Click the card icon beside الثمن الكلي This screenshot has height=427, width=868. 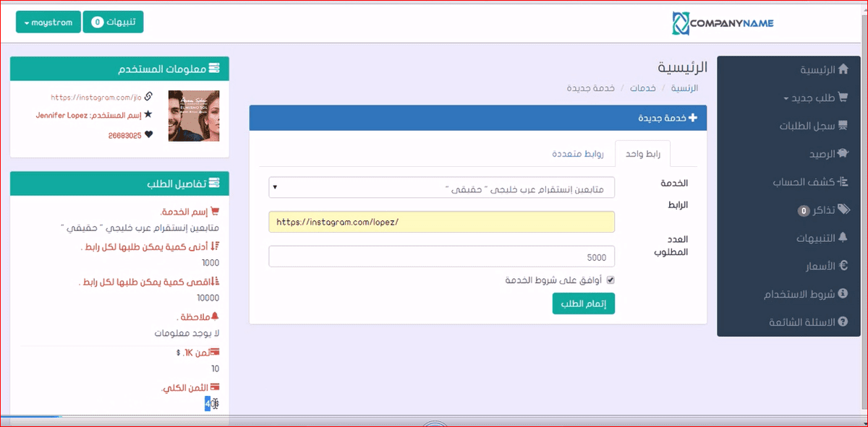[x=214, y=387]
